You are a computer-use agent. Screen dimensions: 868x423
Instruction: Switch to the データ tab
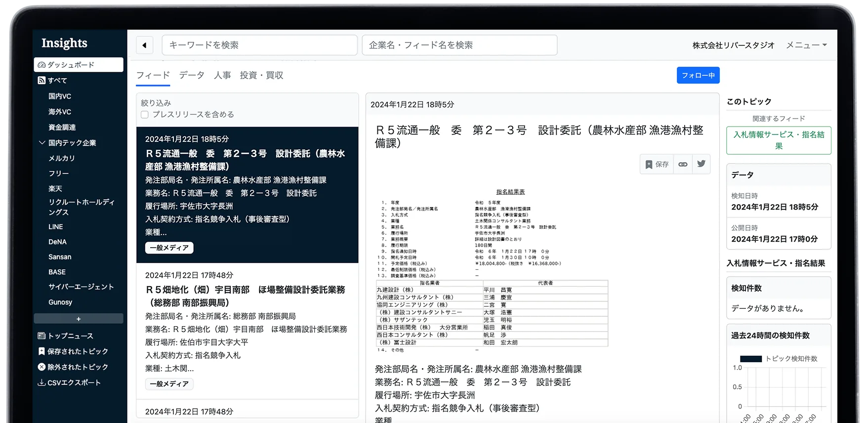192,76
